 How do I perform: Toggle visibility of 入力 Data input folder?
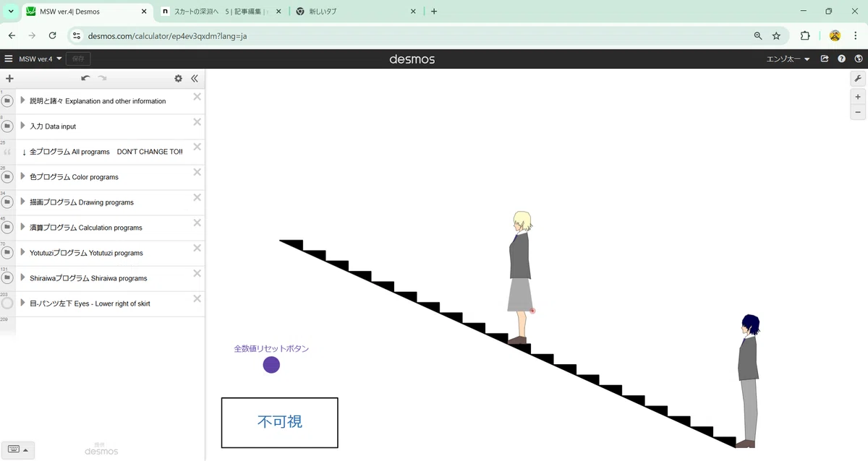(7, 126)
